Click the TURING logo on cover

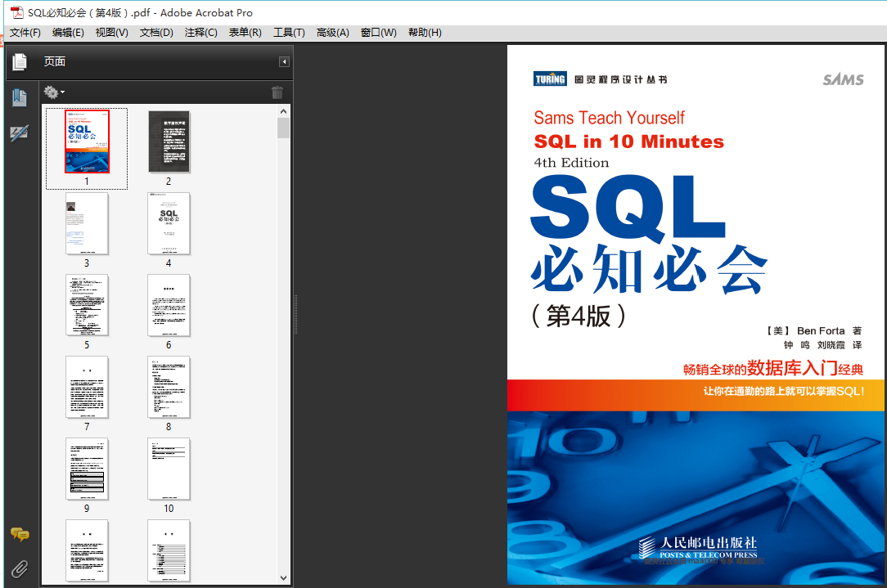pyautogui.click(x=550, y=79)
